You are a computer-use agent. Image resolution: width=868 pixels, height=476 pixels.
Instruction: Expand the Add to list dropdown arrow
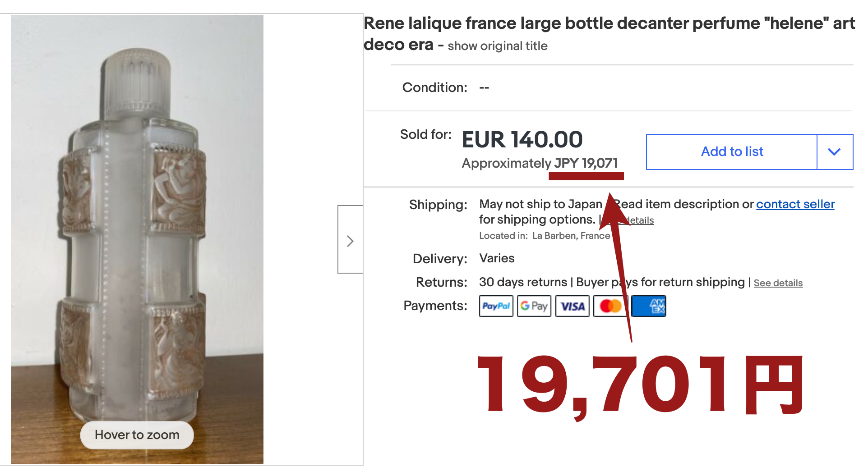tap(834, 152)
